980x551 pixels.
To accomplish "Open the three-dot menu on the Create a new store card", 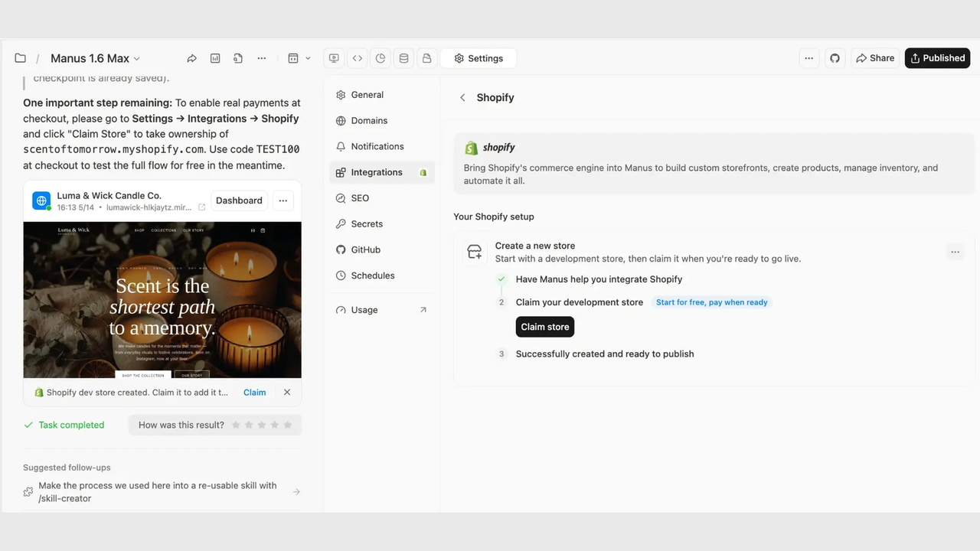I will 955,252.
